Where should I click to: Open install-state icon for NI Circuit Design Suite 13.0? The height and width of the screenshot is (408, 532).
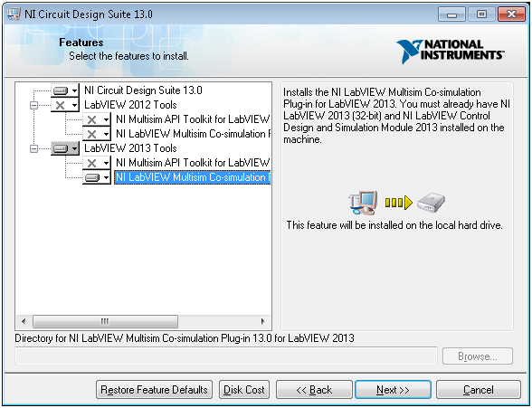[x=65, y=90]
